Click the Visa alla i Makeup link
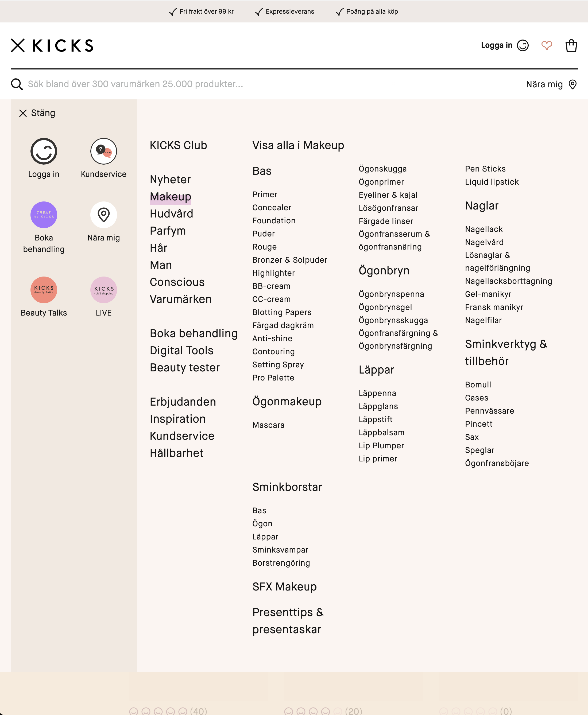This screenshot has width=588, height=715. pyautogui.click(x=298, y=145)
